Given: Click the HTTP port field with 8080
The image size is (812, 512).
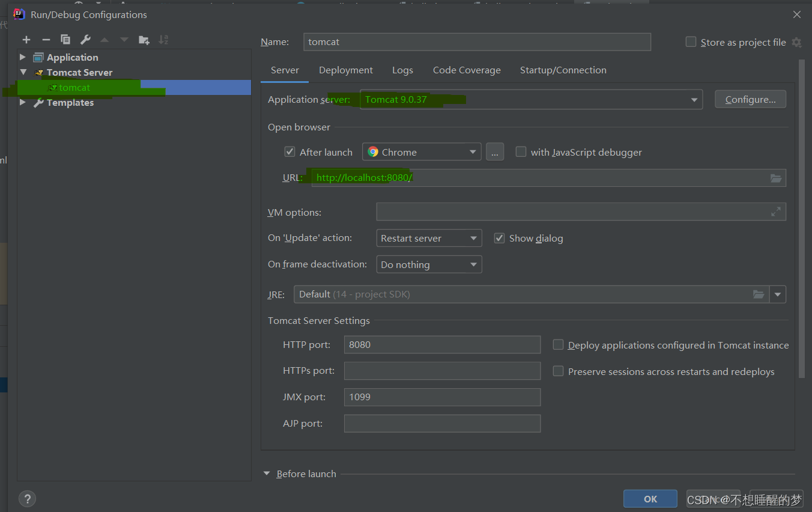Looking at the screenshot, I should coord(442,345).
